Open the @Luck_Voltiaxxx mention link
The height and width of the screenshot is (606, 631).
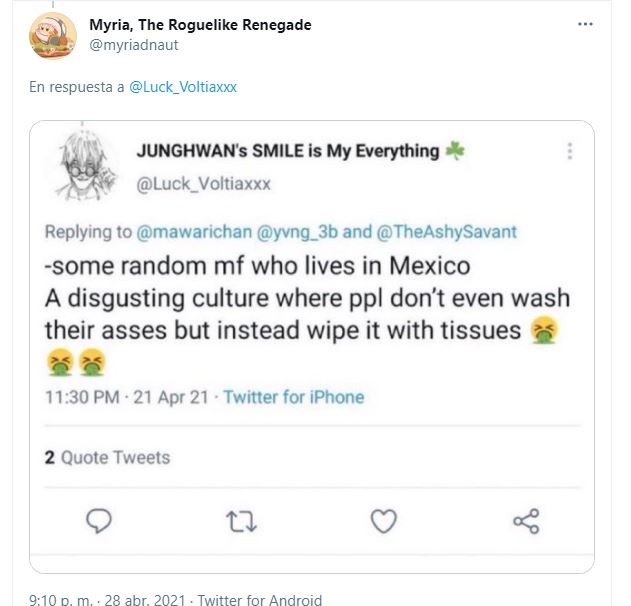tap(183, 87)
